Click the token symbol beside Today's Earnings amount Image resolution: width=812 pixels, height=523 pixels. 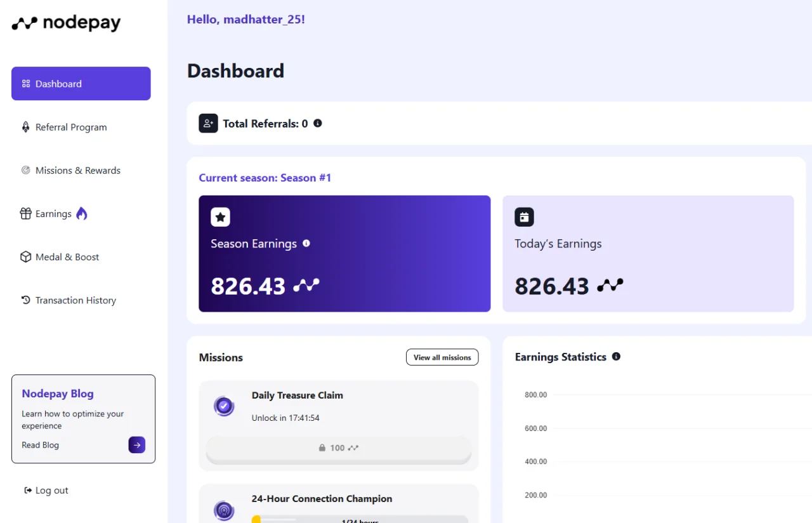pos(610,286)
